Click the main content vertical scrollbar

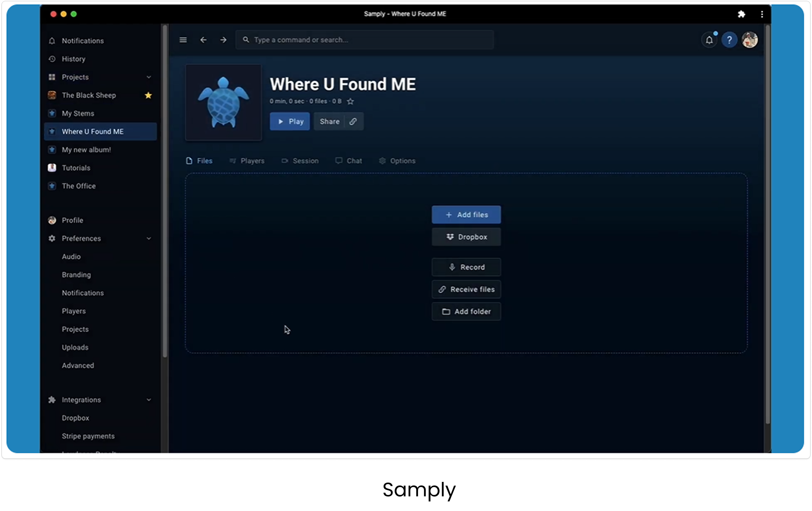(x=768, y=225)
